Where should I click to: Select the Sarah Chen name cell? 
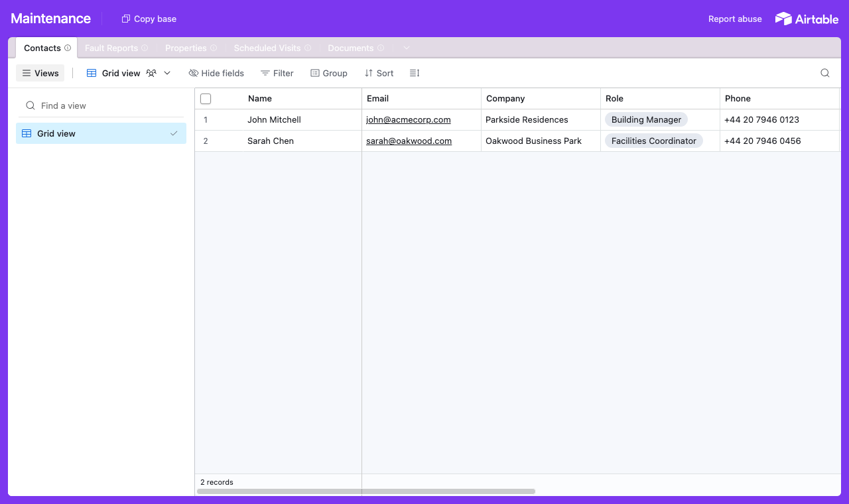(x=271, y=141)
